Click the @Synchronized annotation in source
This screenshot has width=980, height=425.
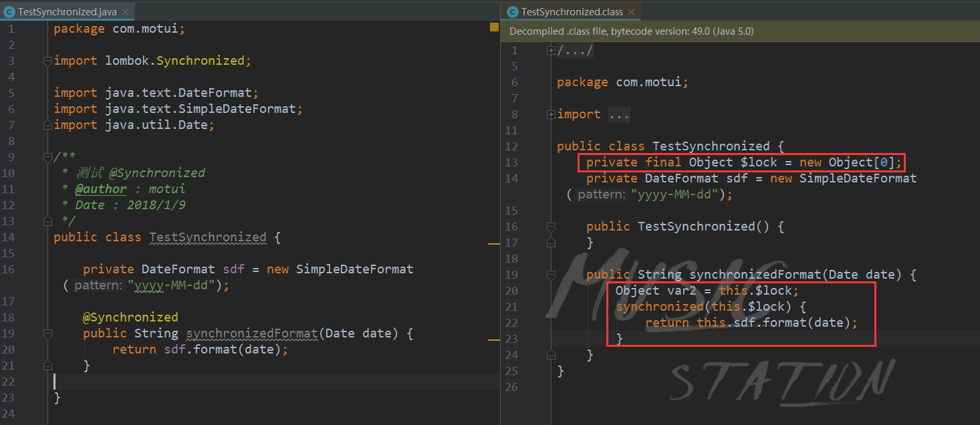pos(130,317)
